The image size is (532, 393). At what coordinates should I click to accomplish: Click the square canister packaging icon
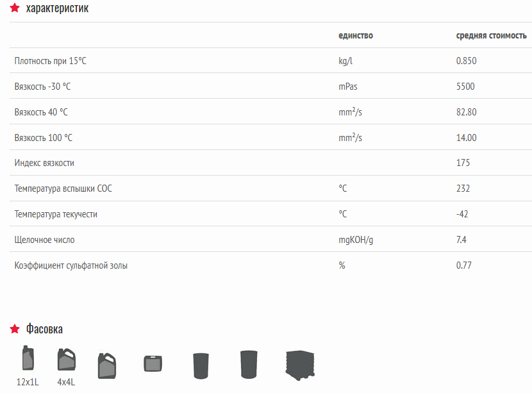coord(153,364)
